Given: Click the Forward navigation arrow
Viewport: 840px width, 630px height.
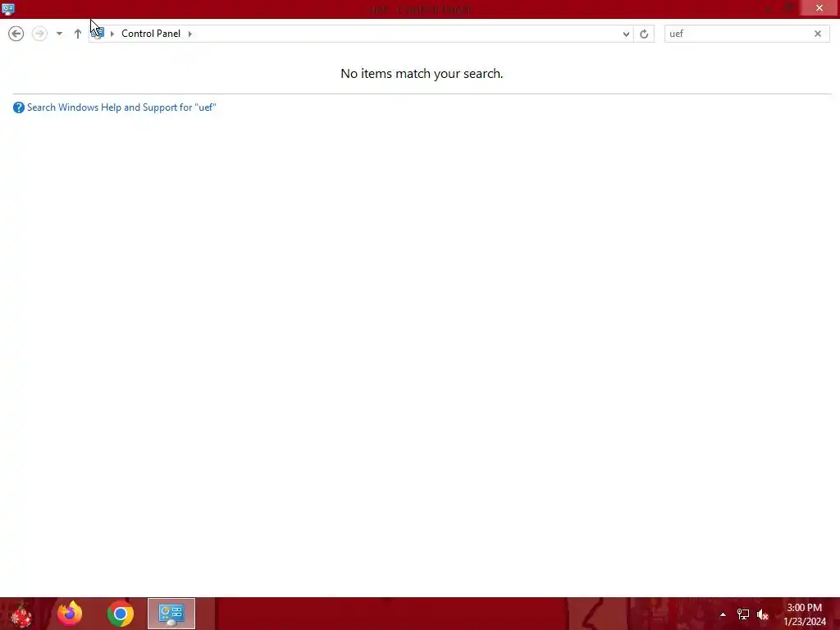Looking at the screenshot, I should 39,33.
